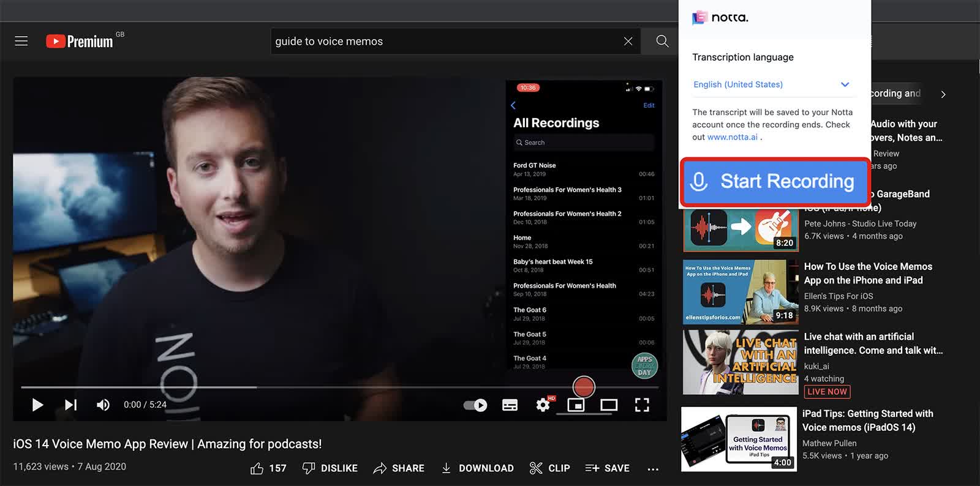
Task: Open 'Live chat with an artificial intelligence' video
Action: [x=873, y=343]
